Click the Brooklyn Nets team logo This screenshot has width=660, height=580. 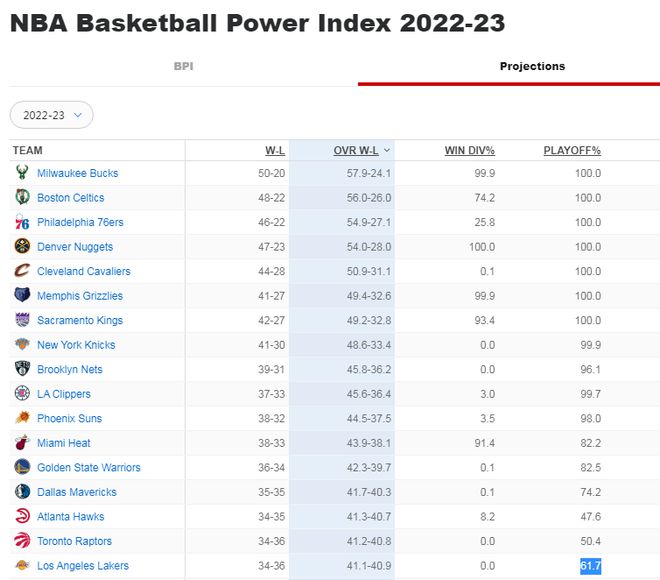pos(22,369)
